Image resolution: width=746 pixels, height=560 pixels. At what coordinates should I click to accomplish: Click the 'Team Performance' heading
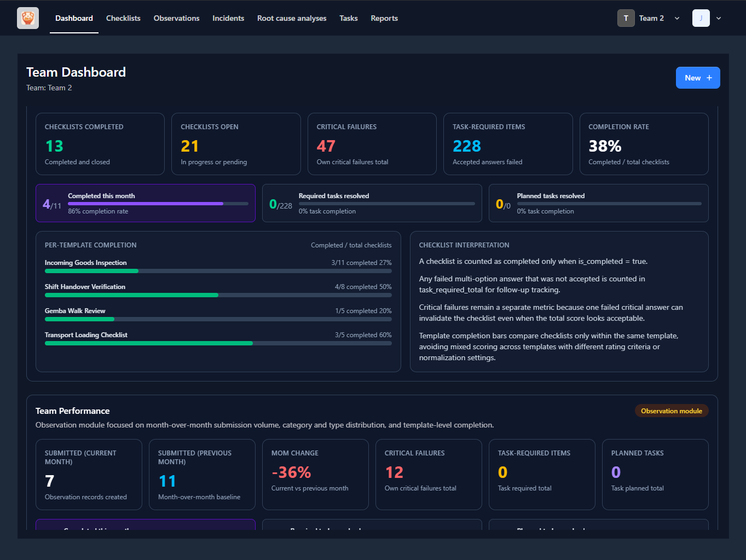73,411
